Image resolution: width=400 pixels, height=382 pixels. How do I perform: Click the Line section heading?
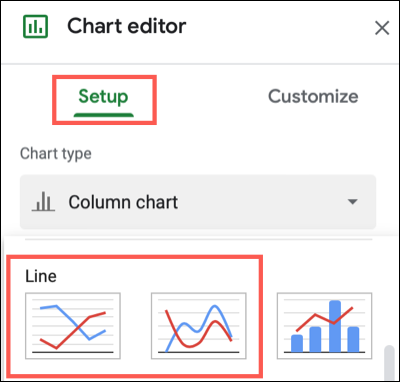click(x=41, y=276)
